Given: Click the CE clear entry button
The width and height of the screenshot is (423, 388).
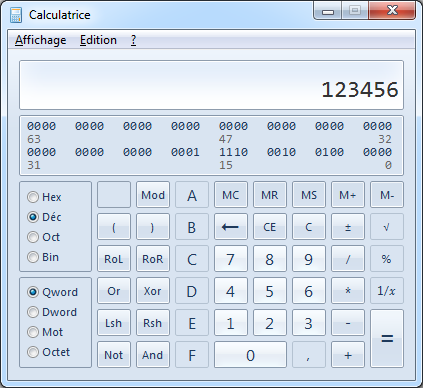Looking at the screenshot, I should coord(270,227).
